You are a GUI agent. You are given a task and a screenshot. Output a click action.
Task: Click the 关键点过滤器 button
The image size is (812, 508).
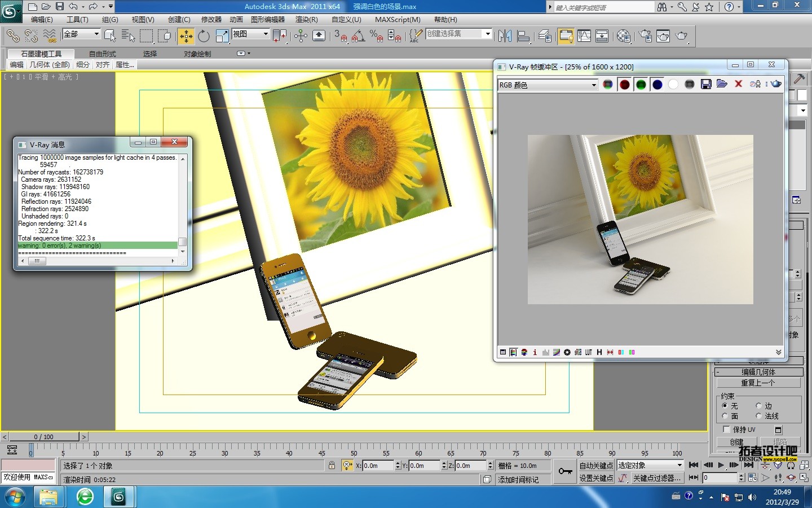pos(657,478)
